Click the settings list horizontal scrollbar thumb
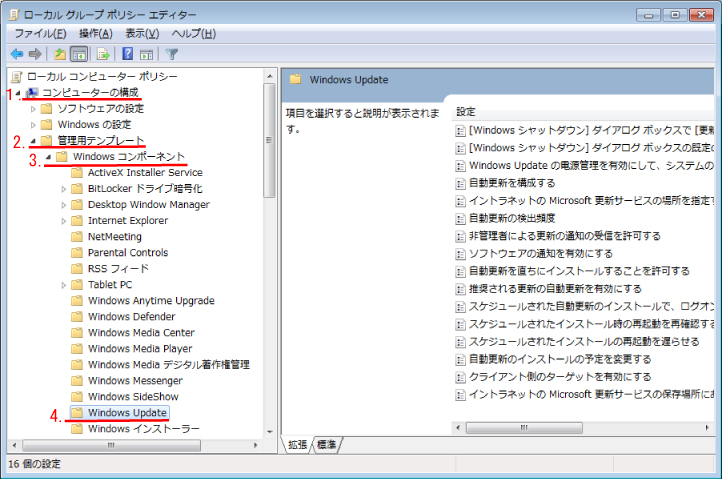This screenshot has width=722, height=479. click(524, 428)
